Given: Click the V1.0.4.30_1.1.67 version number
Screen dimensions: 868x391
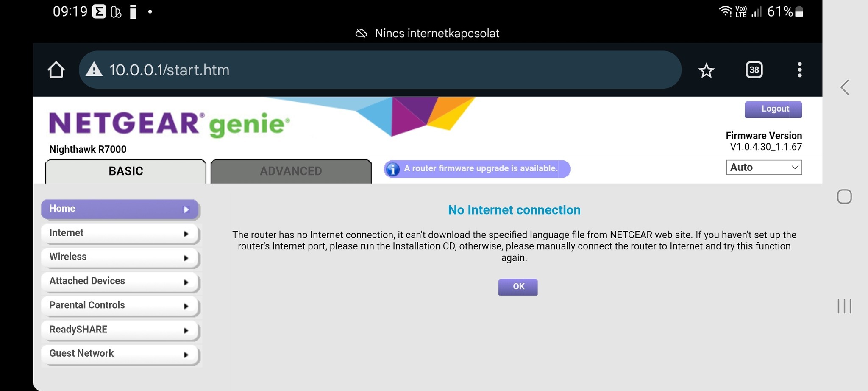Looking at the screenshot, I should [766, 147].
